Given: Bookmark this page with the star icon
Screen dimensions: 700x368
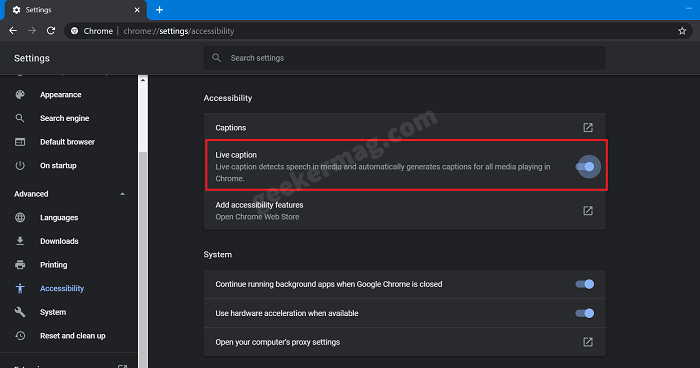Looking at the screenshot, I should pos(682,31).
